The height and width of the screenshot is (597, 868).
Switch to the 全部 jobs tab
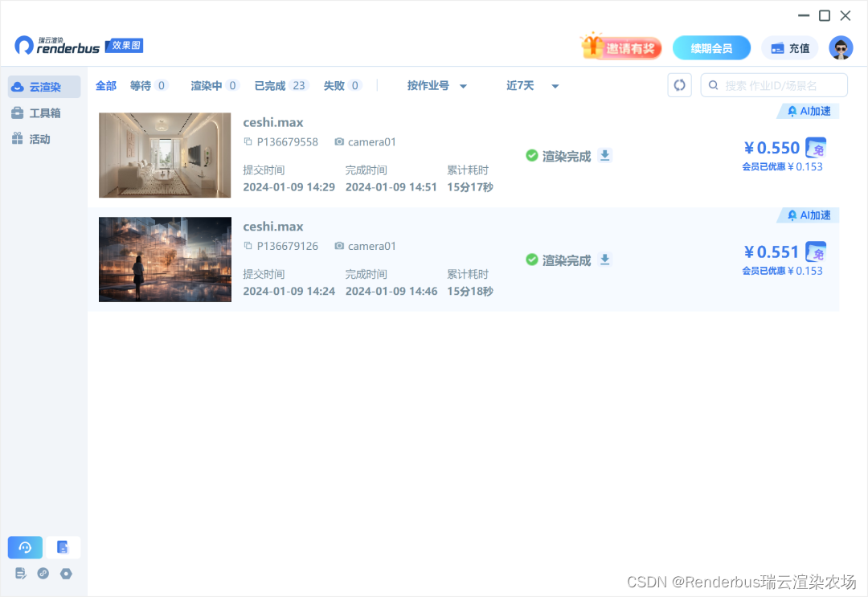[x=106, y=86]
